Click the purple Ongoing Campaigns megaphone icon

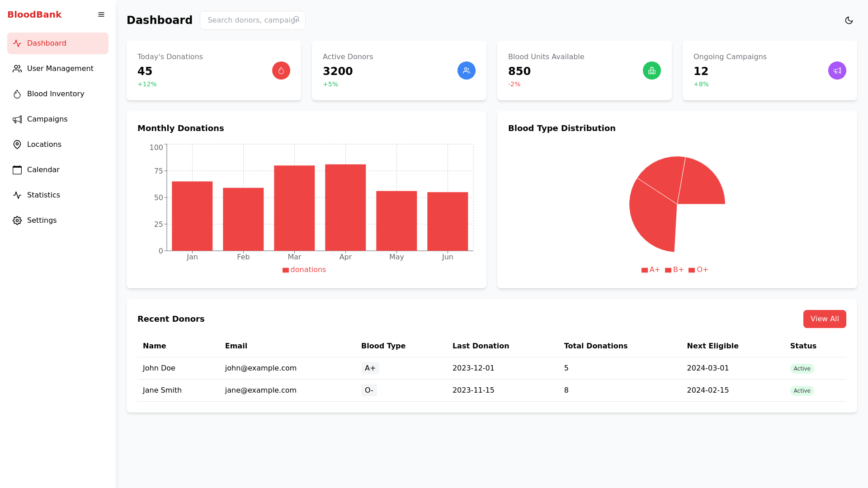tap(837, 70)
